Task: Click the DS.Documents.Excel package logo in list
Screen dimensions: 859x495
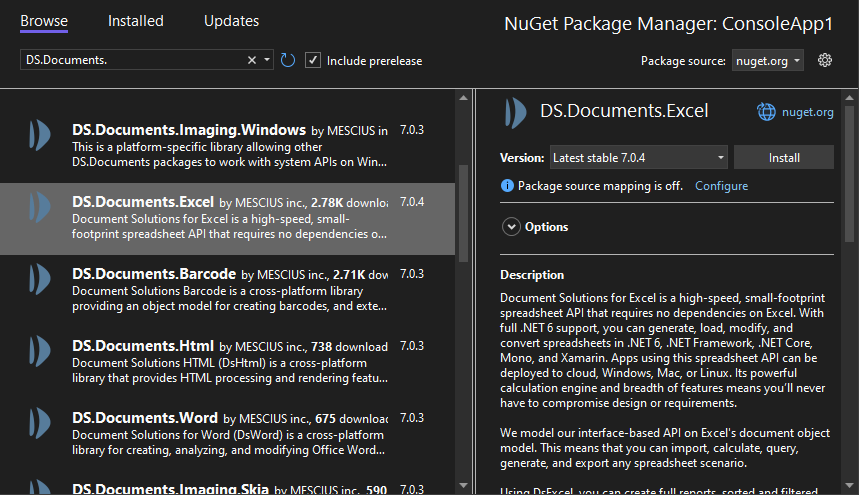Action: pos(40,207)
